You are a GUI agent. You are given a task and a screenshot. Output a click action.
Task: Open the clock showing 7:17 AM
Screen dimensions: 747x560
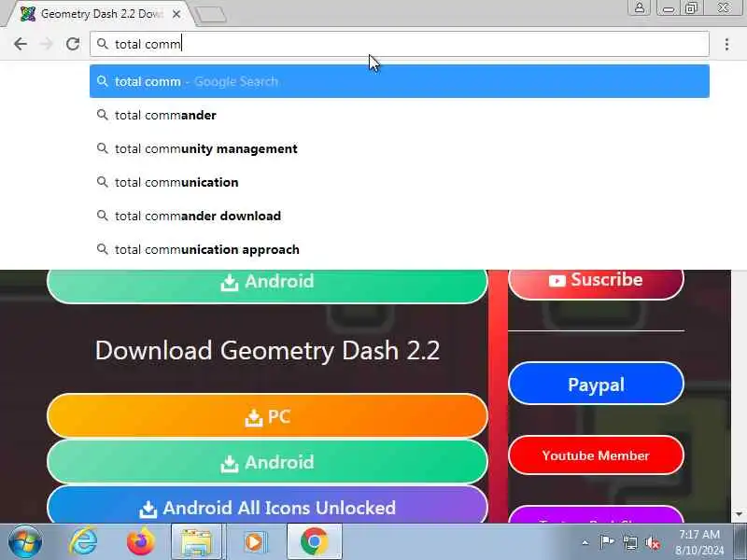698,542
